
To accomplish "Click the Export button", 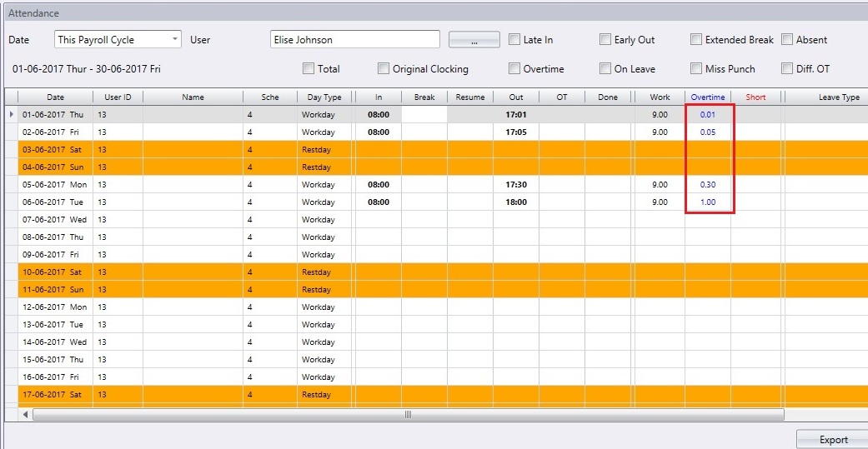I will (x=833, y=440).
